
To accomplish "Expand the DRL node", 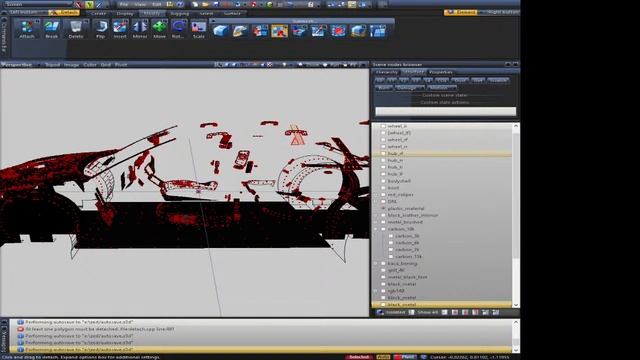I will click(376, 202).
